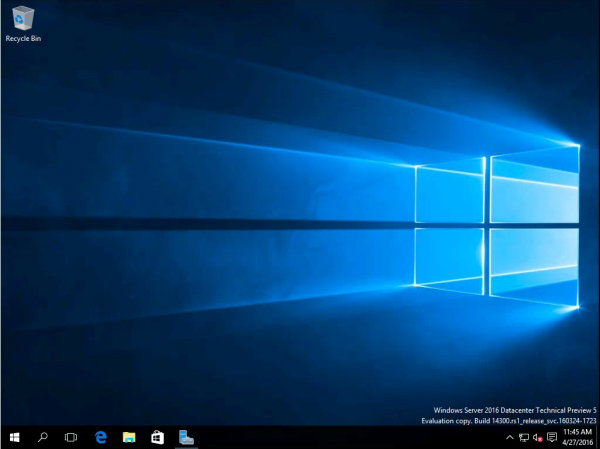Open Task View from the taskbar

(x=71, y=437)
